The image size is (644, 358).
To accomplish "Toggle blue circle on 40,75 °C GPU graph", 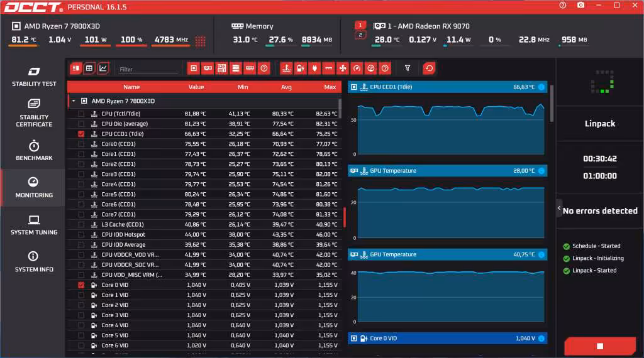I will click(541, 254).
